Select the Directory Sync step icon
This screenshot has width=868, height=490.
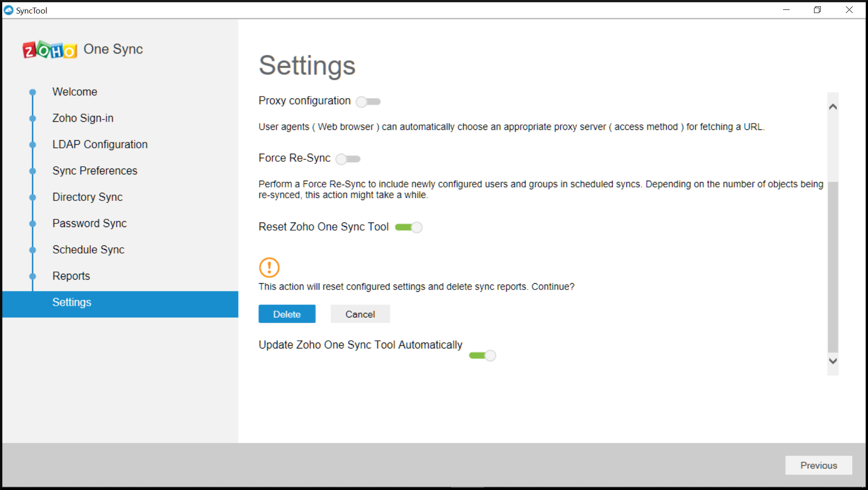click(x=33, y=197)
